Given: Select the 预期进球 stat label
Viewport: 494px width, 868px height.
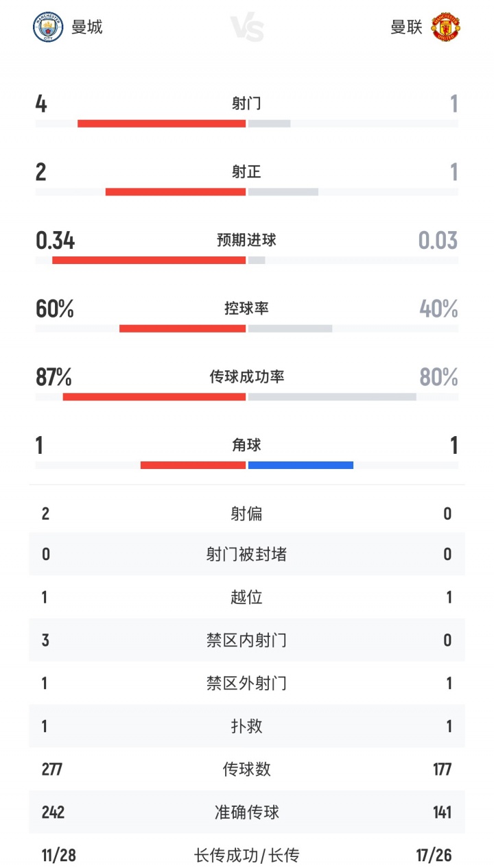Looking at the screenshot, I should [x=246, y=240].
